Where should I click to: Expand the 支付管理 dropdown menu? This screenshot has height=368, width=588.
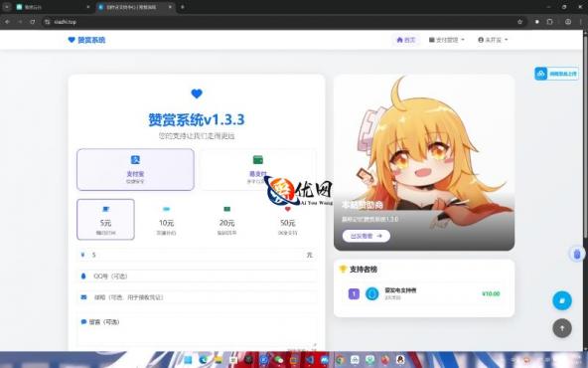tap(447, 40)
